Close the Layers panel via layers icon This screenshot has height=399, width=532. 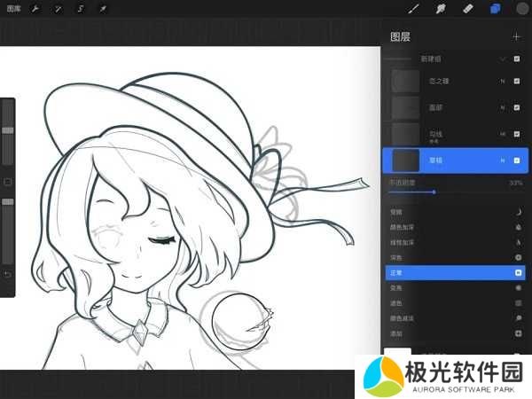point(495,9)
